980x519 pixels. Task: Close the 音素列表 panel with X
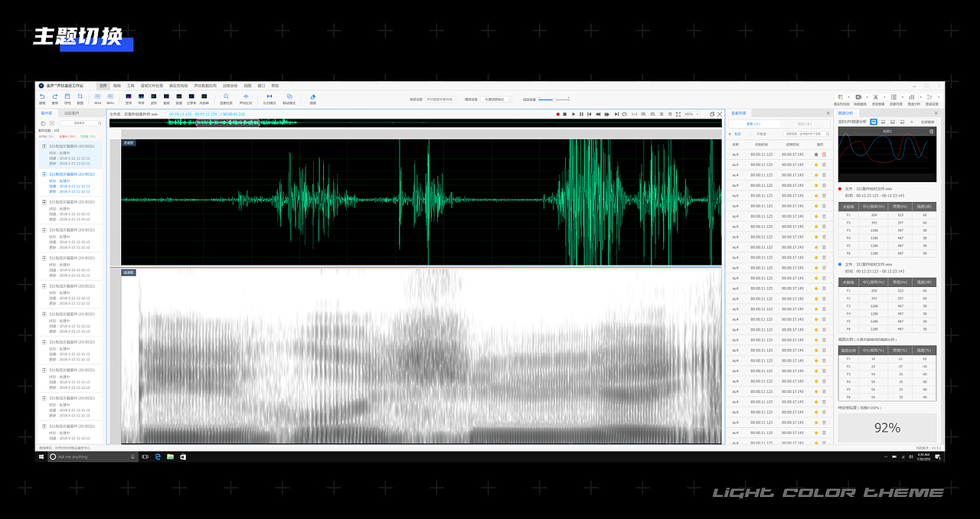[x=828, y=113]
